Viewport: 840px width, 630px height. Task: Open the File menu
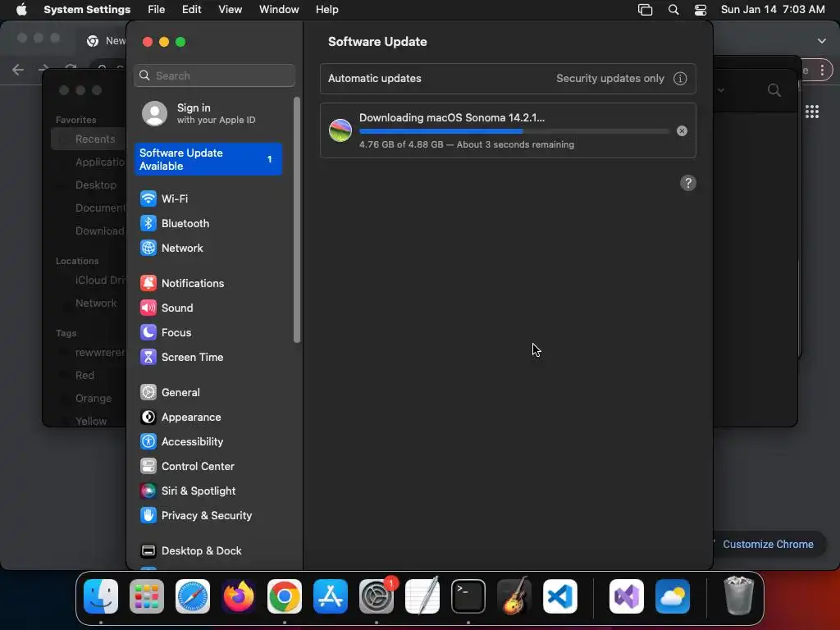tap(157, 10)
